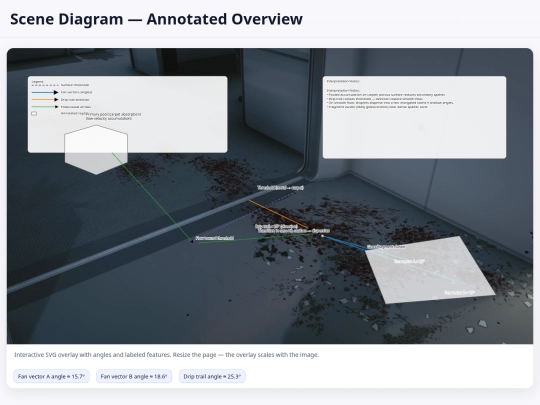The image size is (540, 405).
Task: Click the orange drip trail line in the scene
Action: pyautogui.click(x=278, y=214)
